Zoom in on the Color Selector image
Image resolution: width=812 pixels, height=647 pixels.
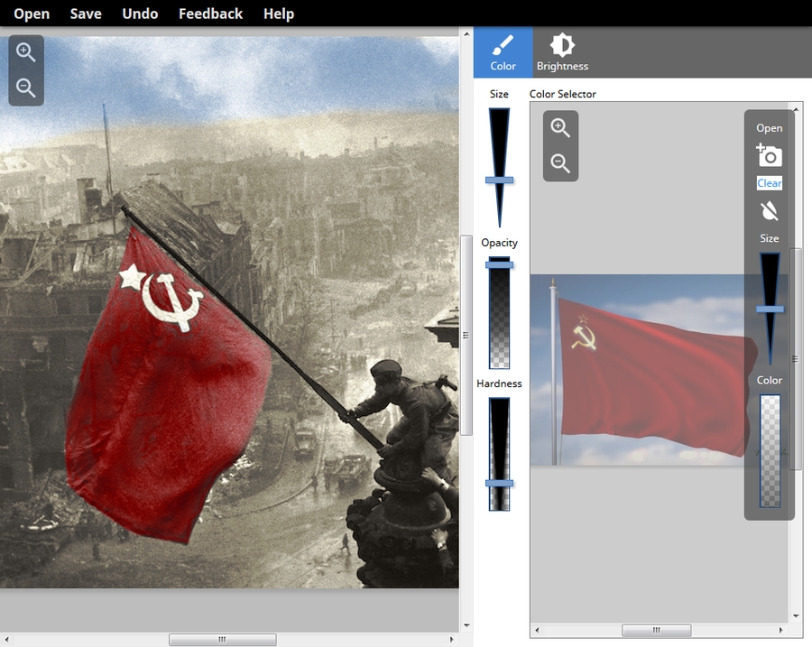pos(560,127)
